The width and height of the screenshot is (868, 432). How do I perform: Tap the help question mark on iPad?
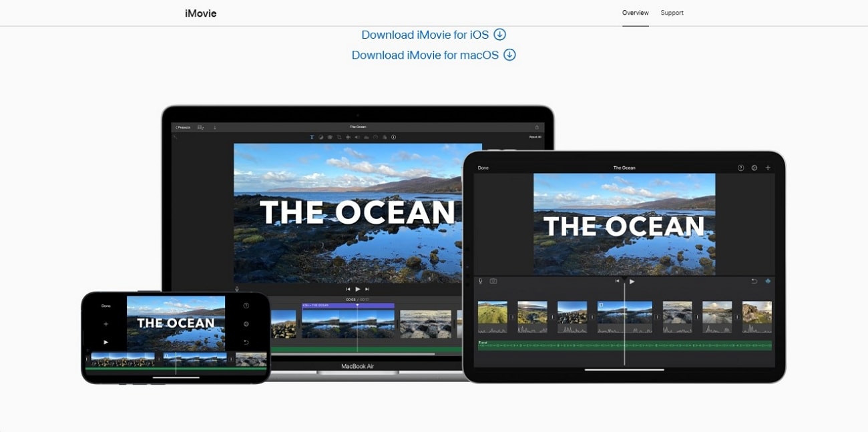(740, 168)
